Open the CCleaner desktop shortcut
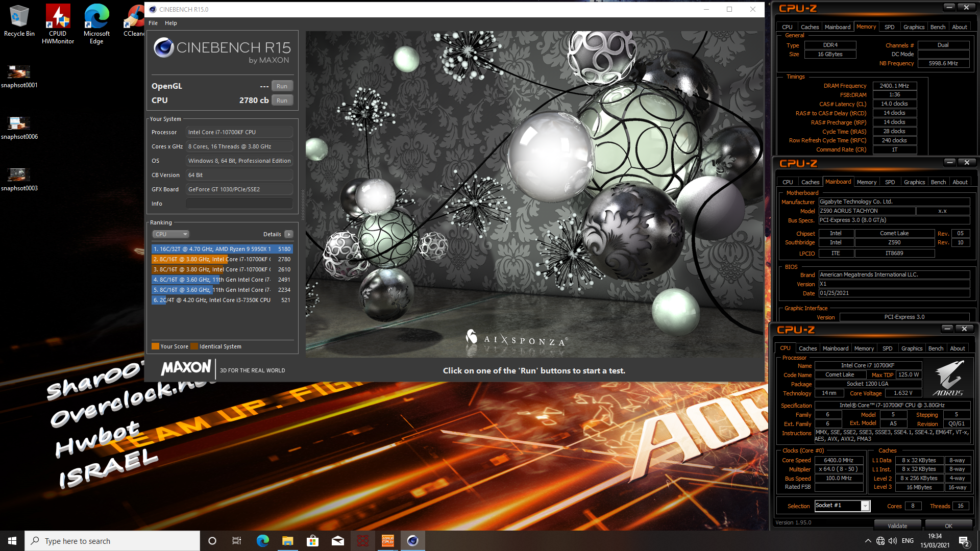 click(x=134, y=20)
